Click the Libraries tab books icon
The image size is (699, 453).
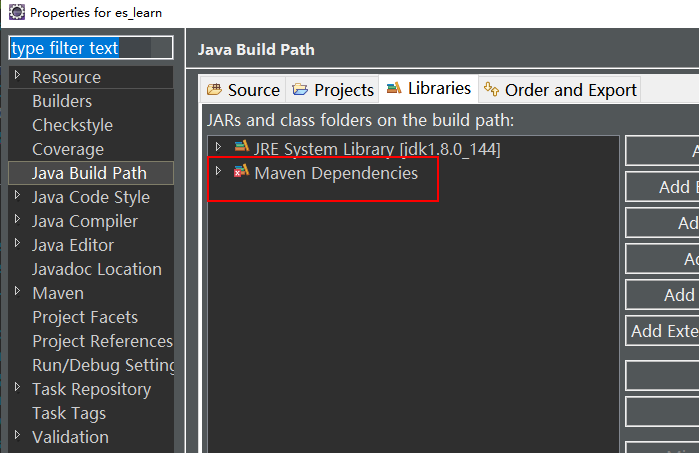pos(394,88)
